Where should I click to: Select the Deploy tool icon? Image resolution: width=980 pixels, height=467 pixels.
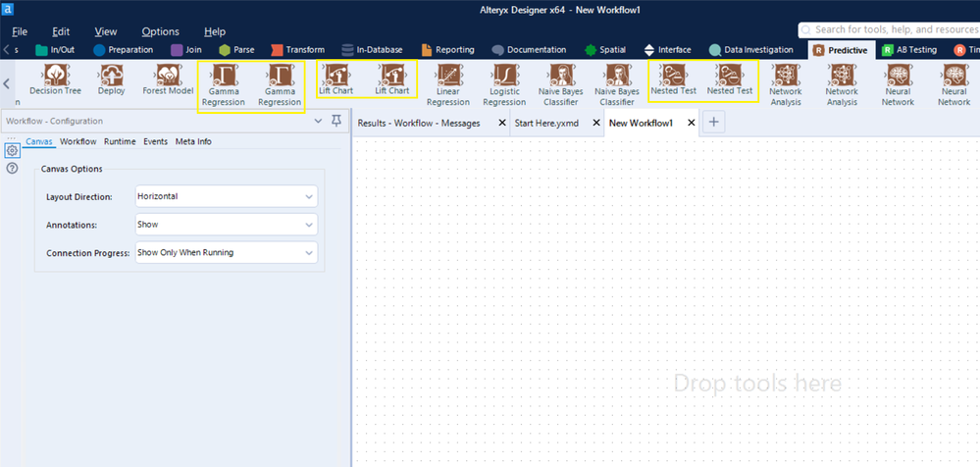coord(111,75)
